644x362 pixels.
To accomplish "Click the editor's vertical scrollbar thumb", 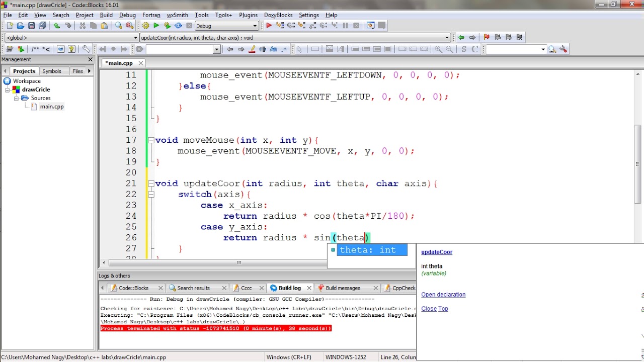I will (x=638, y=164).
